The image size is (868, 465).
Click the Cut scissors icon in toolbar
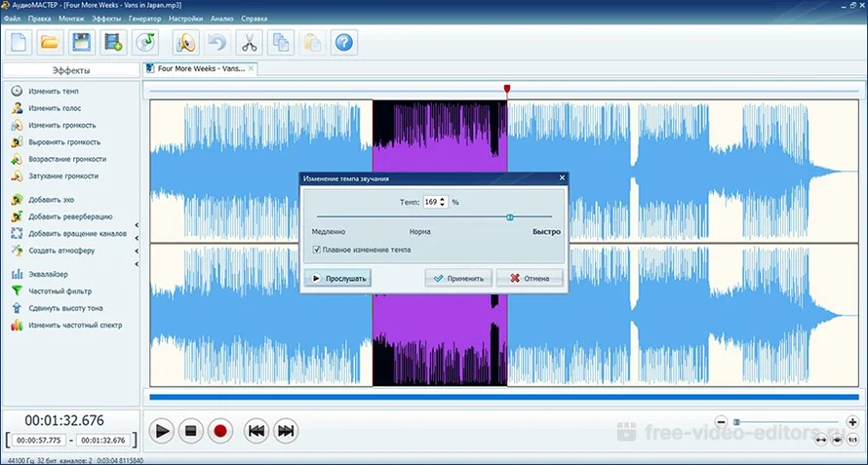(x=249, y=42)
